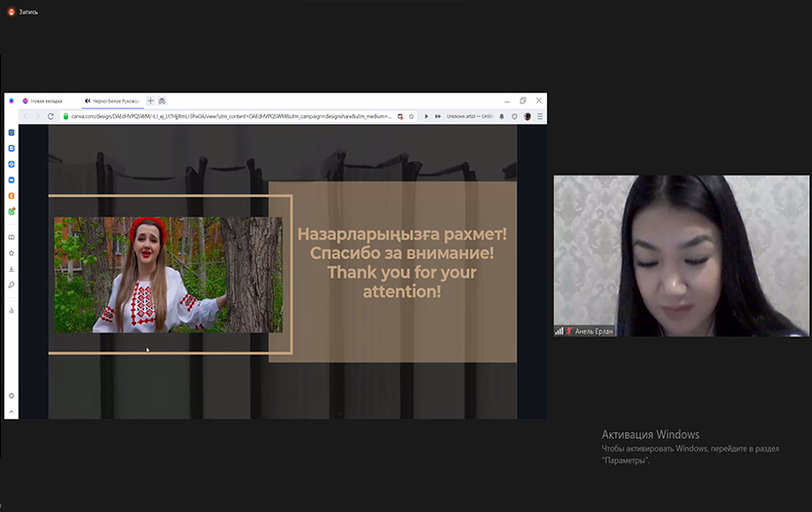Open sidebar settings gear icon
Viewport: 812px width, 512px height.
click(12, 396)
